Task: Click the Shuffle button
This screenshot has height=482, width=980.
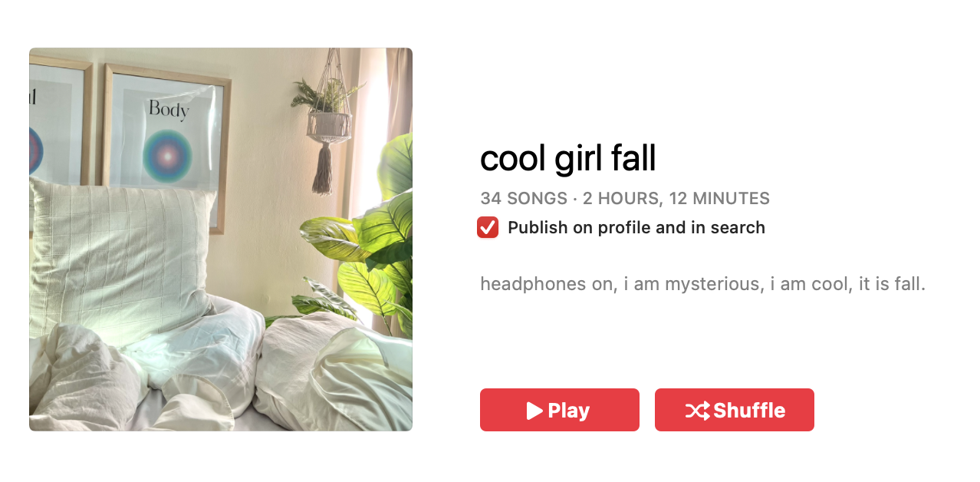Action: tap(734, 410)
